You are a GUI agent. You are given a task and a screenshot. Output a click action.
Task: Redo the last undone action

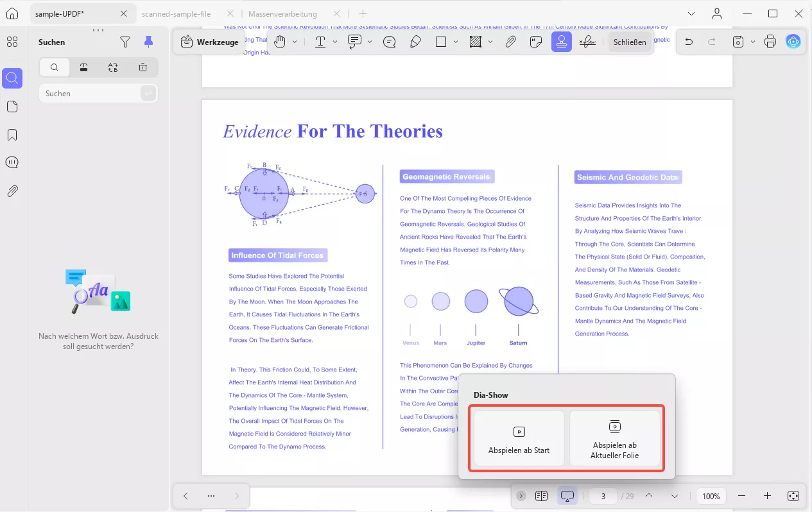coord(712,42)
